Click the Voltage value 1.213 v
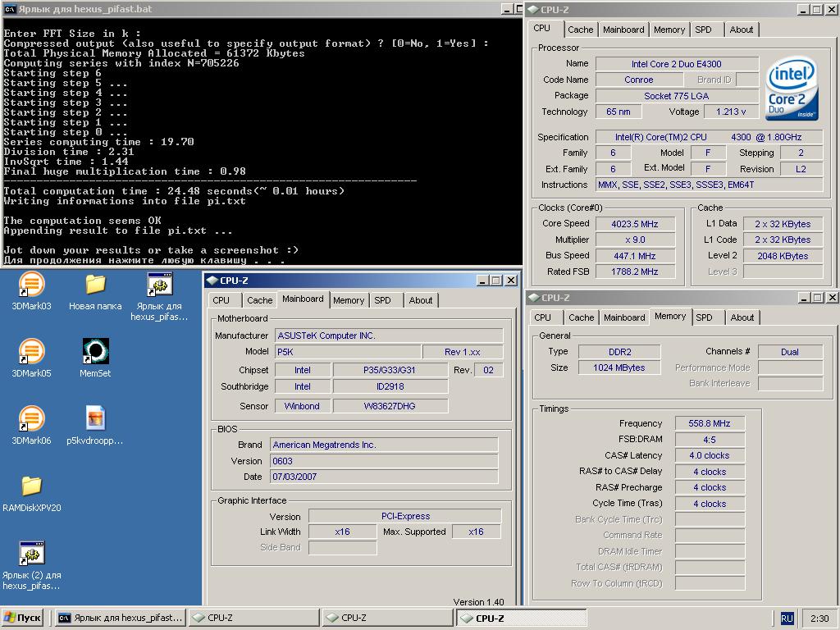Viewport: 840px width, 630px height. (x=731, y=112)
